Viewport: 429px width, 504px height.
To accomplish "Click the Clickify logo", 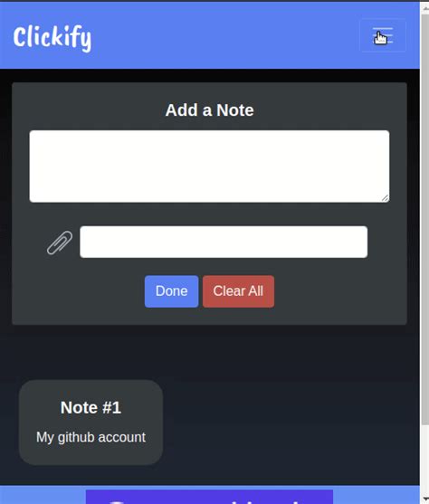I will tap(52, 38).
